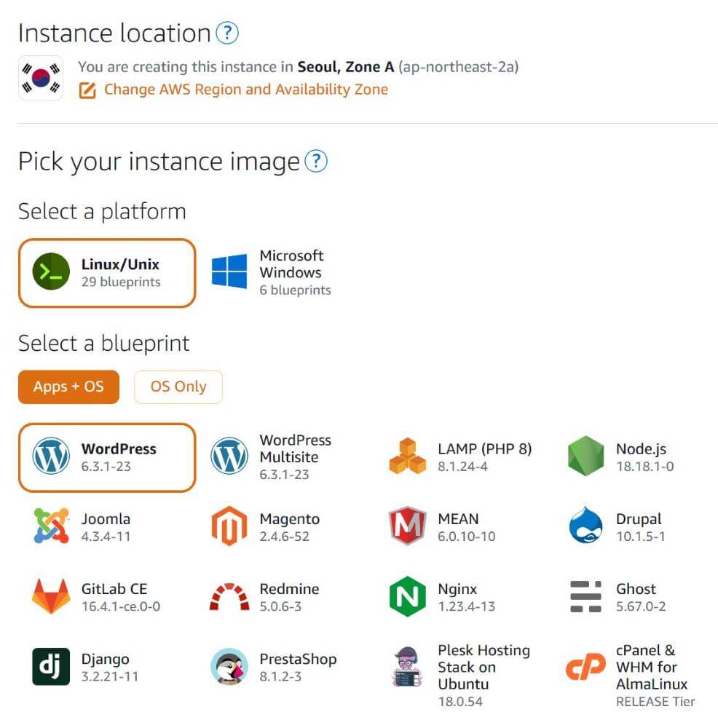Click the Drupal label
The height and width of the screenshot is (728, 718).
click(639, 518)
